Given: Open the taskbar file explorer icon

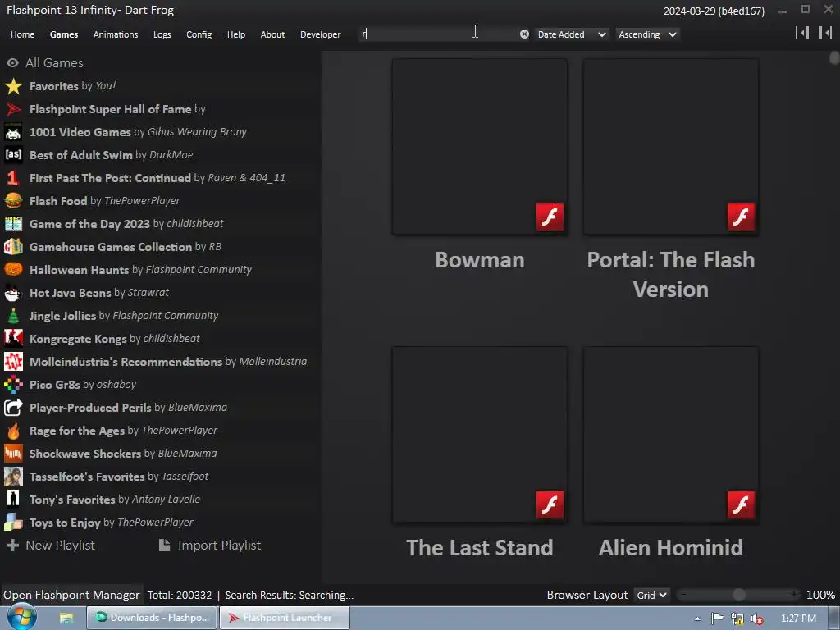Looking at the screenshot, I should (66, 619).
